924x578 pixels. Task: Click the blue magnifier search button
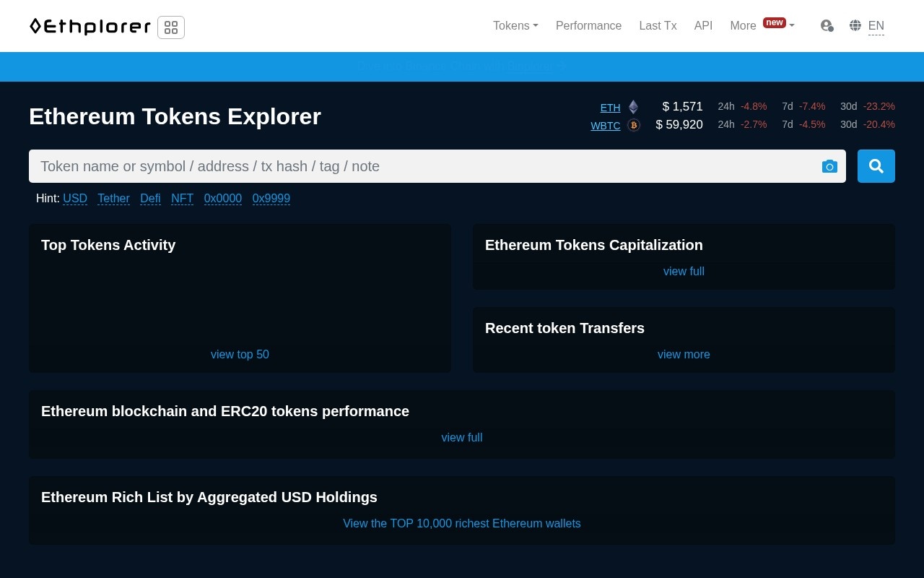(876, 166)
